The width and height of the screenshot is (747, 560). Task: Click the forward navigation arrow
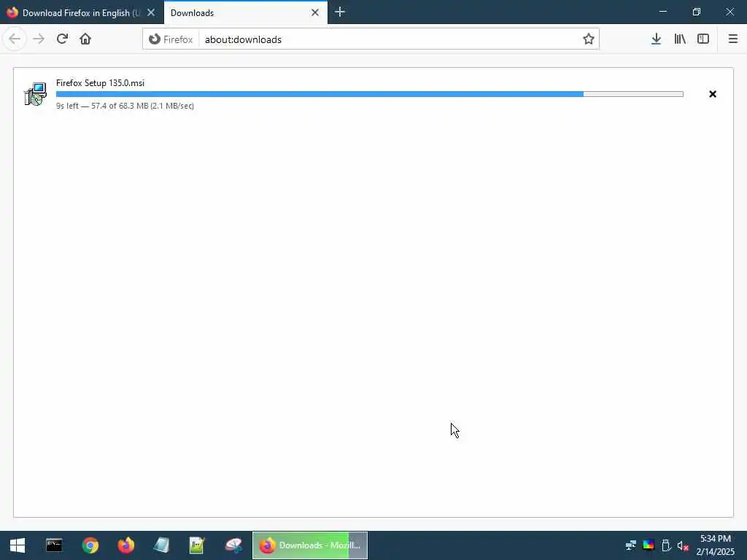tap(39, 39)
